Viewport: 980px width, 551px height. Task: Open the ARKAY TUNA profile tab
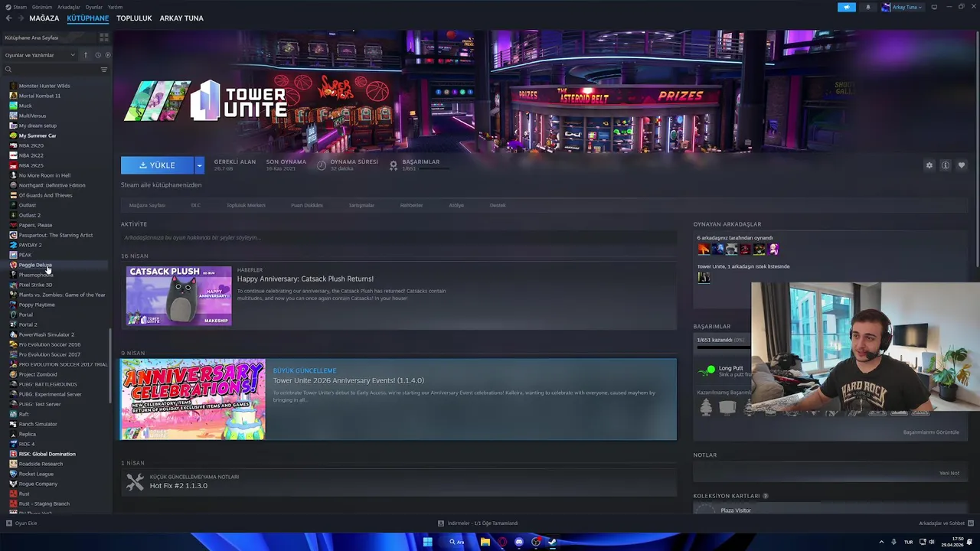tap(181, 18)
